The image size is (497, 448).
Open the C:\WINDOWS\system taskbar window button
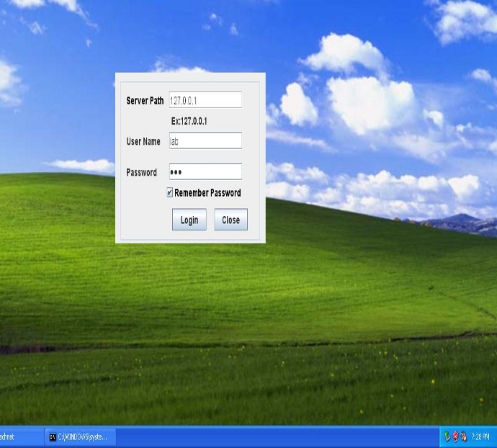(80, 437)
